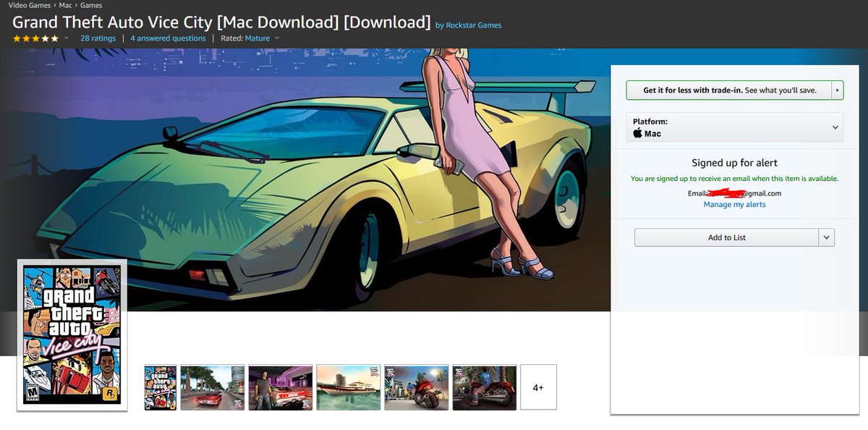The height and width of the screenshot is (430, 868).
Task: Select the thumbnail showing boat on water
Action: 349,387
